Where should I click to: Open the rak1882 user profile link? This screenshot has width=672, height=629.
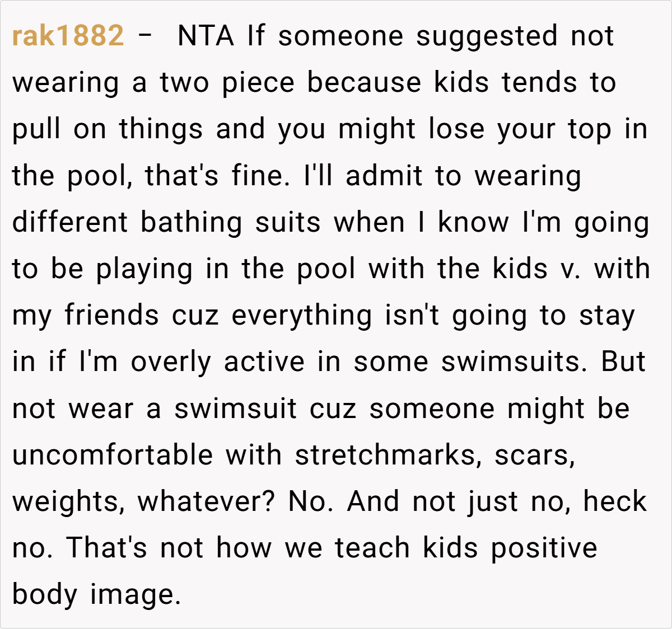coord(68,36)
